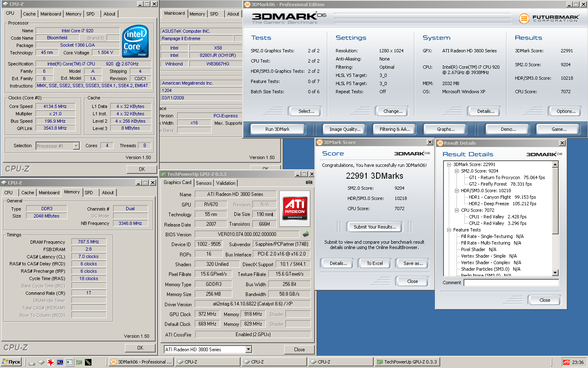Click the Game... button
Image resolution: width=588 pixels, height=368 pixels.
click(x=559, y=129)
